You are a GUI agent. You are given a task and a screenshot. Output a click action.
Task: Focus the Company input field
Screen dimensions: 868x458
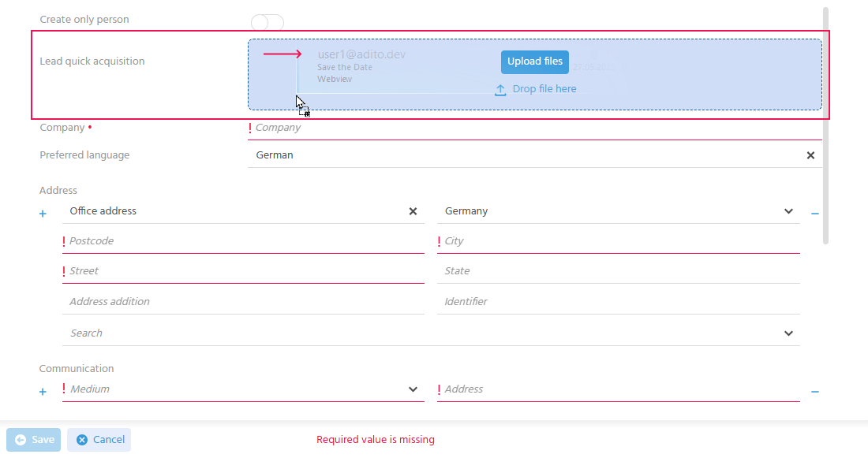click(x=535, y=128)
